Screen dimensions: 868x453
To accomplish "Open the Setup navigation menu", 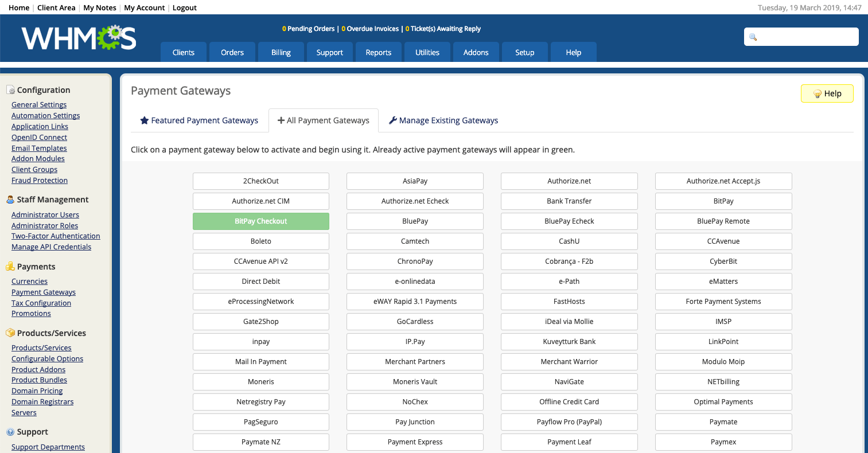I will coord(524,52).
